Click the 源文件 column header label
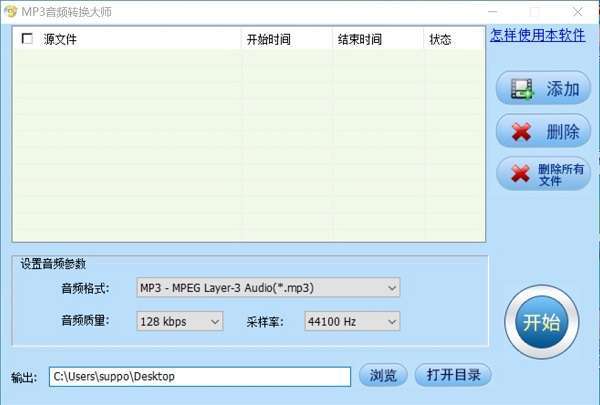The height and width of the screenshot is (405, 600). click(x=60, y=39)
